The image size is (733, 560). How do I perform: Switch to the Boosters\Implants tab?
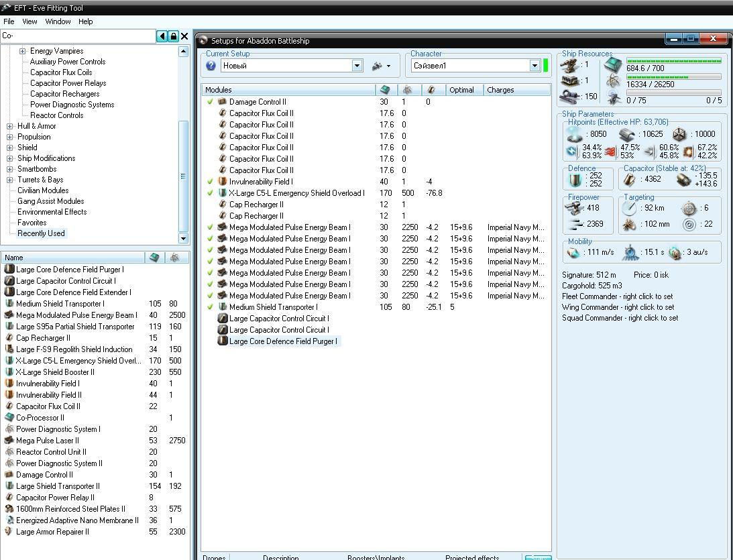376,557
